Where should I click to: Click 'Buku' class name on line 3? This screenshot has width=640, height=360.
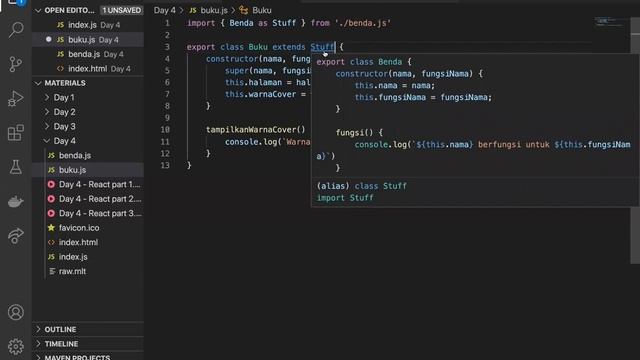258,47
